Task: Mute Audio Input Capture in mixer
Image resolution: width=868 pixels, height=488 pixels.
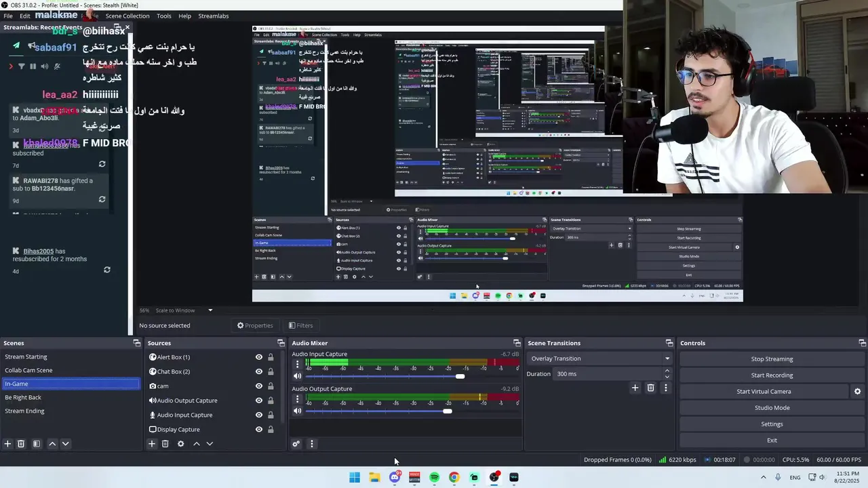Action: tap(297, 376)
